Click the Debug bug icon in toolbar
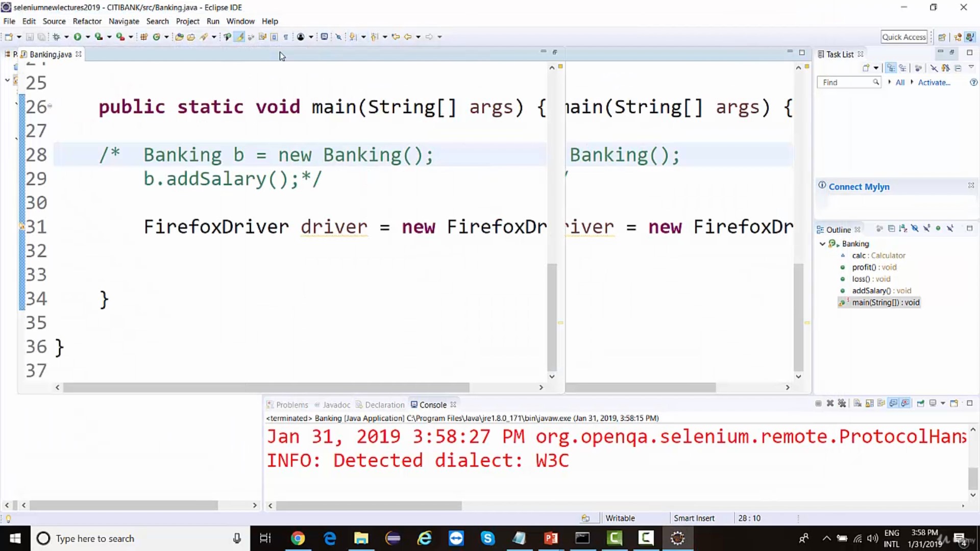Viewport: 980px width, 551px height. (x=57, y=37)
